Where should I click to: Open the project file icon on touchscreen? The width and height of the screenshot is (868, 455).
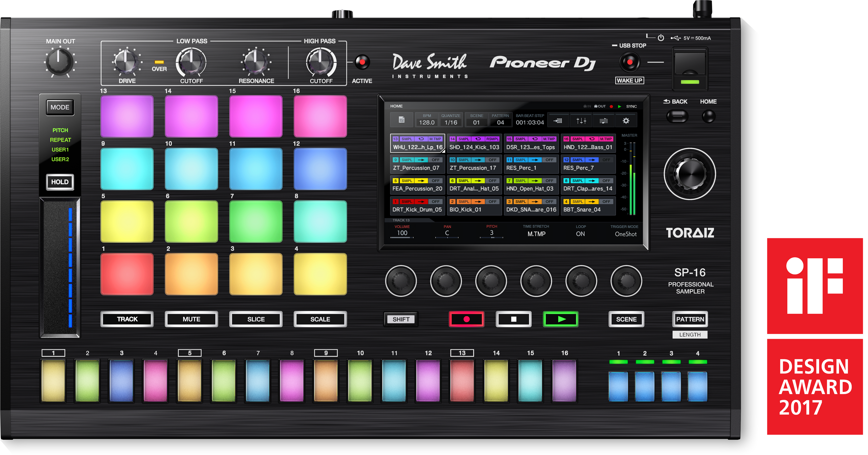pyautogui.click(x=401, y=120)
